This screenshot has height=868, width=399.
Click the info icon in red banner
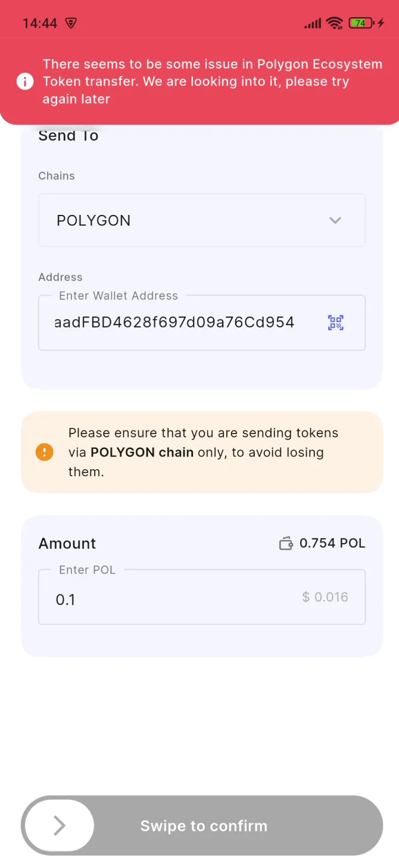25,81
